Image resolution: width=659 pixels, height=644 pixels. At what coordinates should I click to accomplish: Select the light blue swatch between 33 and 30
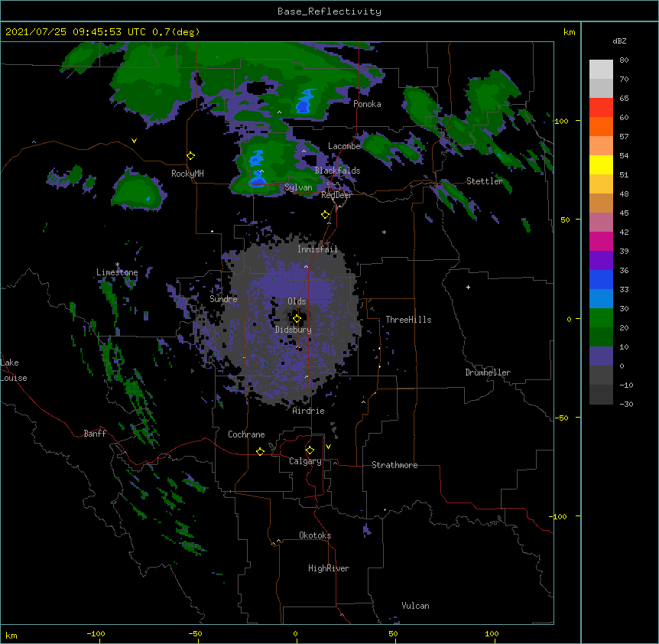[x=601, y=299]
